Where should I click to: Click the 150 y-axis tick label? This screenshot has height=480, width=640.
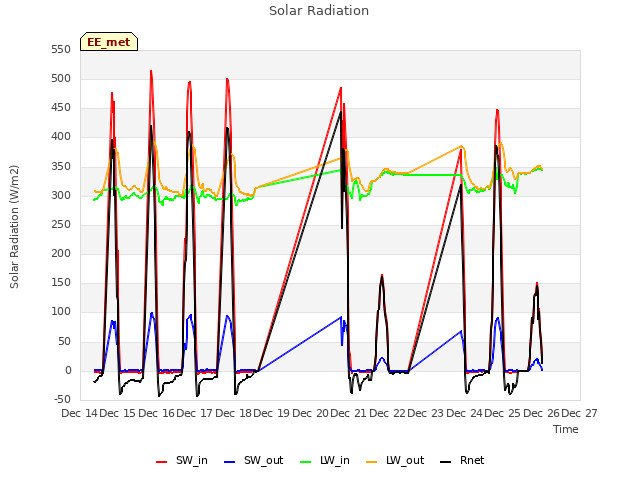[x=61, y=283]
